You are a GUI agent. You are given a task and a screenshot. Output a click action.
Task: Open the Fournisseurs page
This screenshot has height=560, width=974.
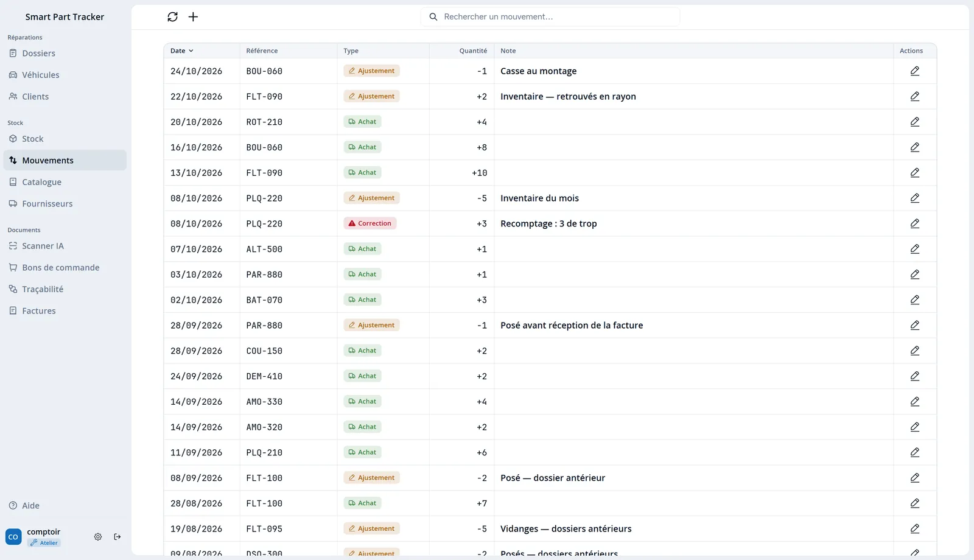pos(65,204)
